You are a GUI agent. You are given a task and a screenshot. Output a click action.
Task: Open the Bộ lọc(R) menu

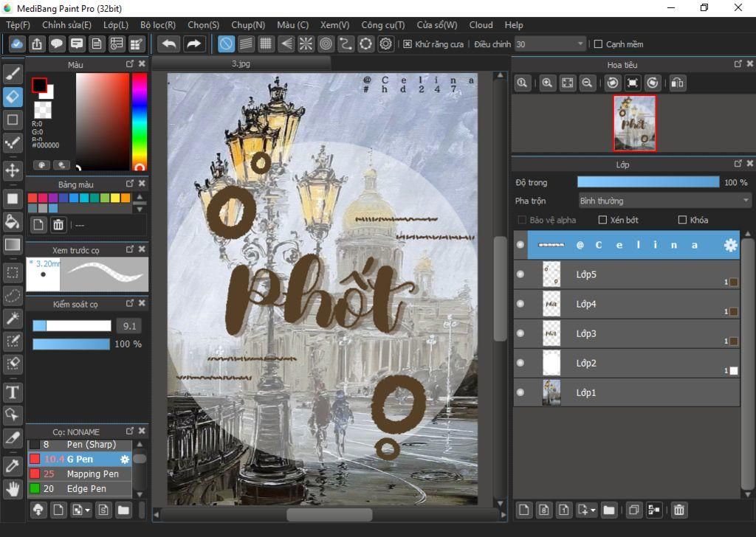tap(157, 25)
